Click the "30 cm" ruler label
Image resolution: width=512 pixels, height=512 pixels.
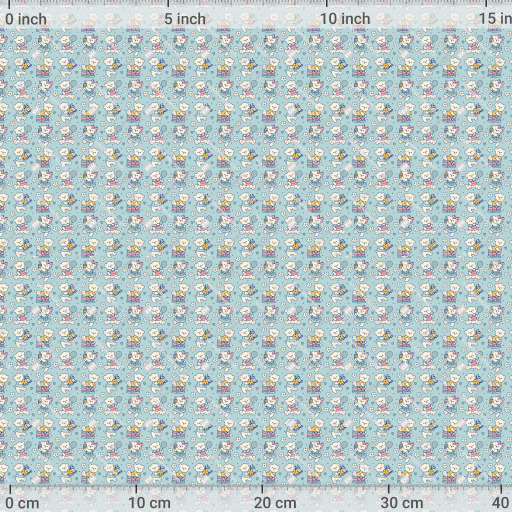(402, 503)
